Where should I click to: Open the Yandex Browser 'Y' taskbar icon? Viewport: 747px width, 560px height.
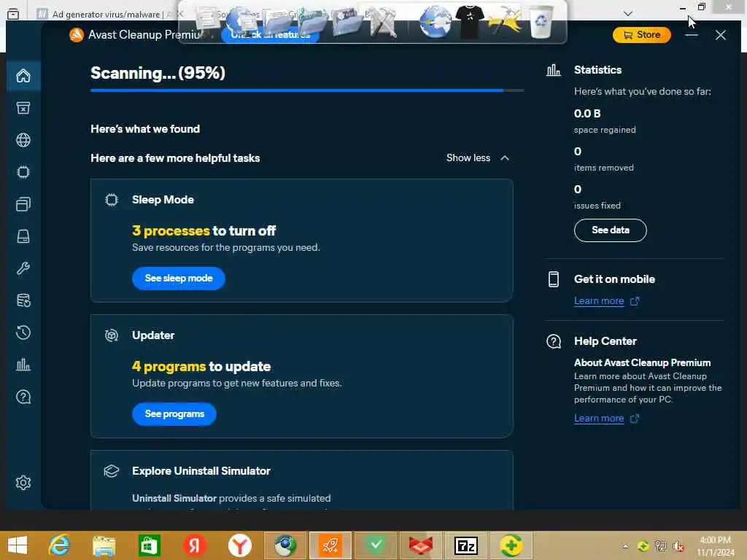[x=239, y=545]
